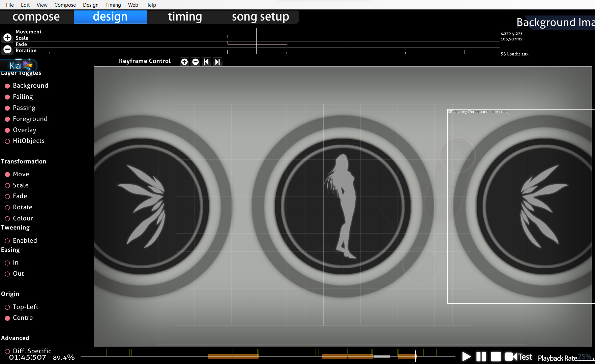Add a new keyframe with Keyframe Control plus
This screenshot has height=364, width=595.
184,62
